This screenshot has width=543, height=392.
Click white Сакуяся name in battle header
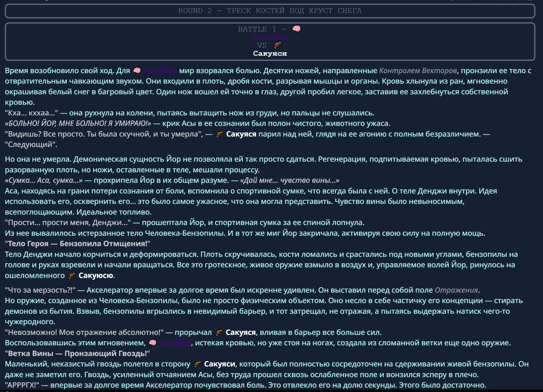pos(270,53)
